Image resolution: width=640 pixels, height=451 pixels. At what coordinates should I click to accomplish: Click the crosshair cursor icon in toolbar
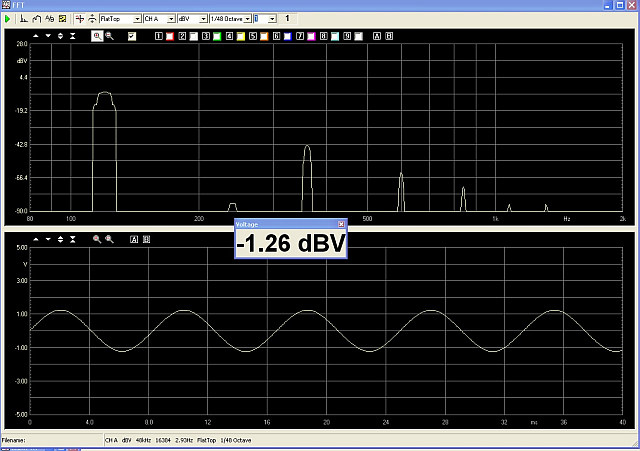point(80,19)
